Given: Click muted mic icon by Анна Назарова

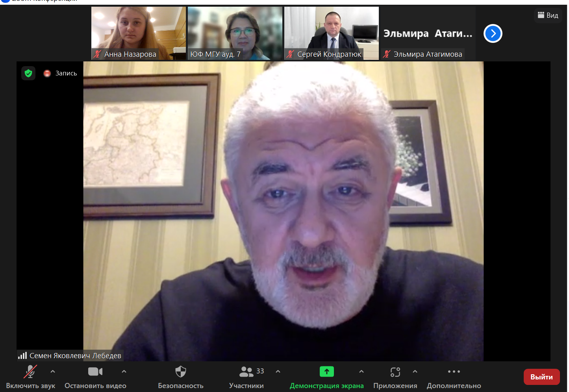Looking at the screenshot, I should click(x=97, y=54).
